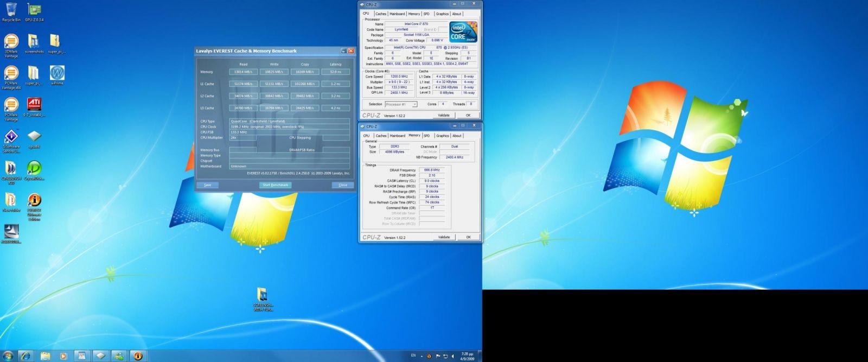Open the New folder desktop icon
Screen dimensions: 868x362
click(x=11, y=202)
